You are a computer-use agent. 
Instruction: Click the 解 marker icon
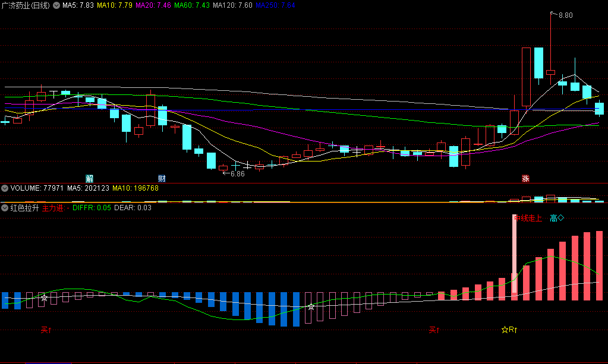click(90, 179)
